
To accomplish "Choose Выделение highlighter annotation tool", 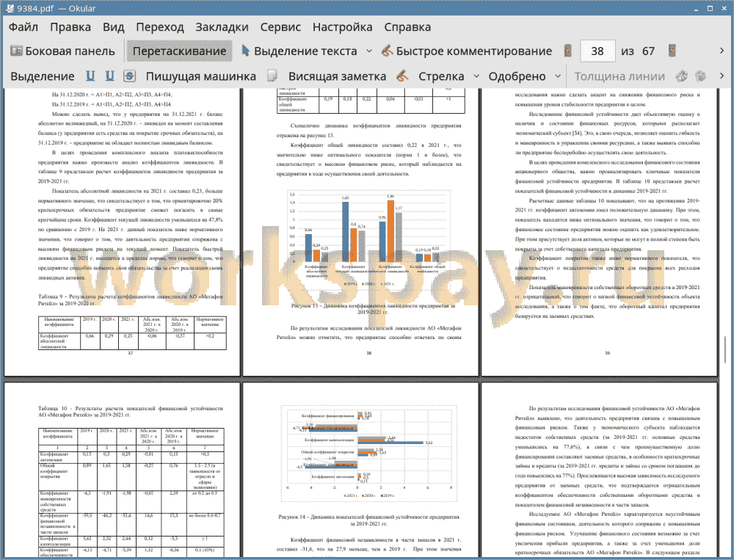I will pos(42,76).
